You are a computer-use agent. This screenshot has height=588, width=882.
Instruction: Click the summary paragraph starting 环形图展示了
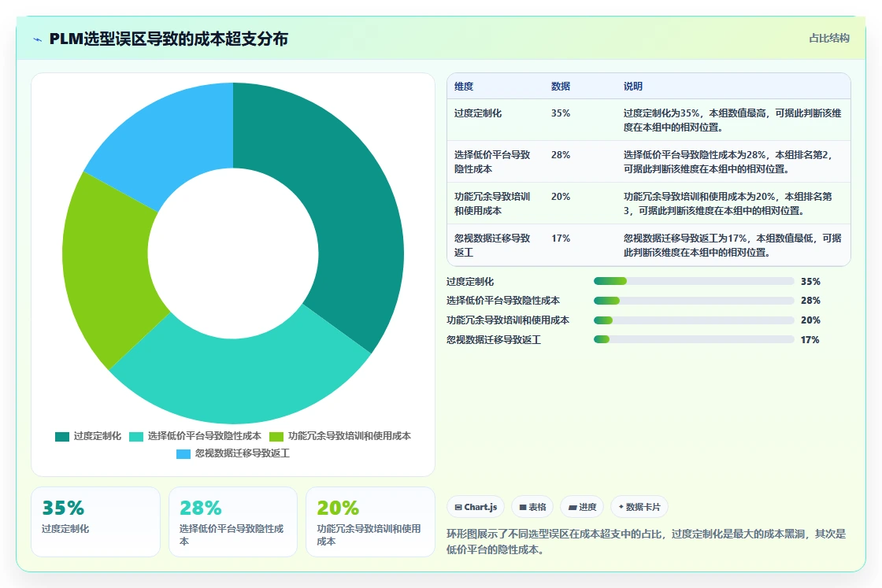(x=647, y=542)
